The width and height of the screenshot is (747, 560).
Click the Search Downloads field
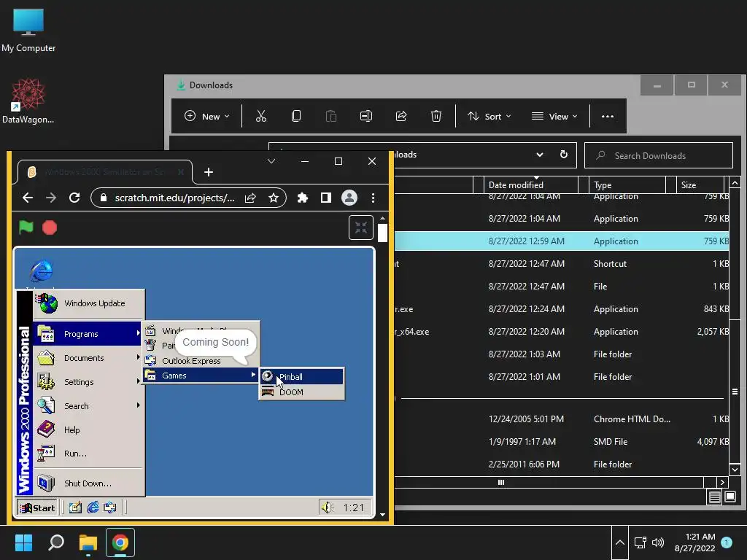point(659,155)
